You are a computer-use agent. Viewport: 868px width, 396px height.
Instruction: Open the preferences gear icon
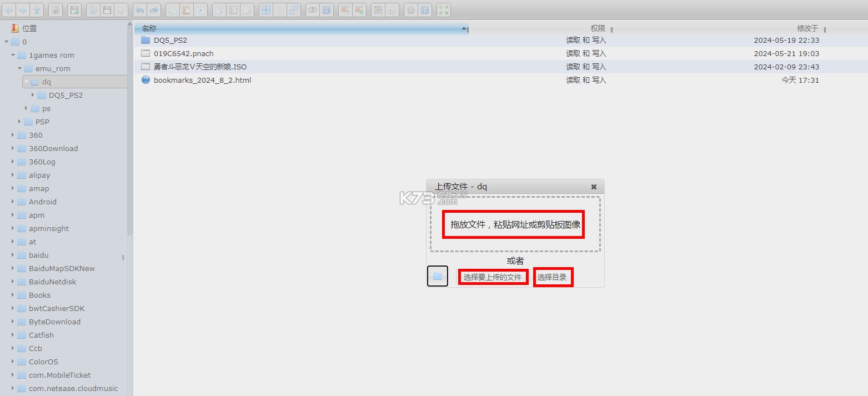click(x=410, y=9)
